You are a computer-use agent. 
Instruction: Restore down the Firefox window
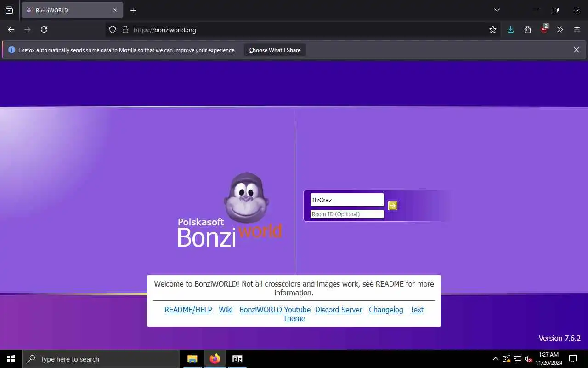(556, 10)
